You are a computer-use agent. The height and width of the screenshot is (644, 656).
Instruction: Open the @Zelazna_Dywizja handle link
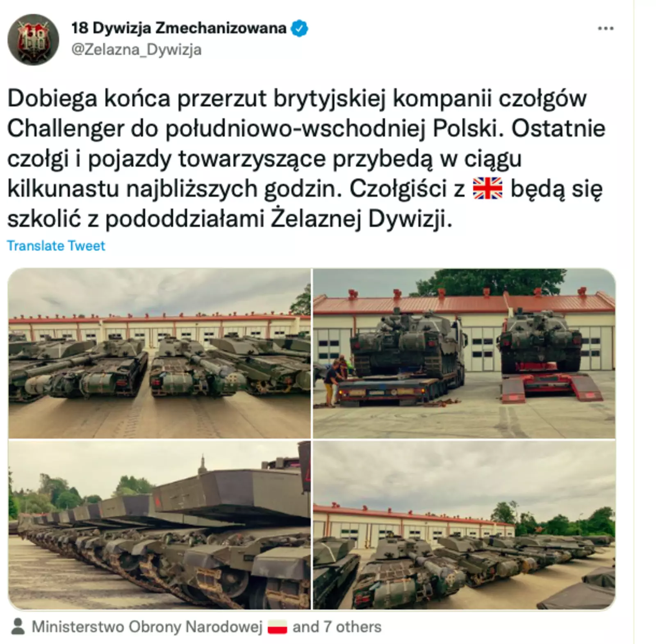point(137,50)
